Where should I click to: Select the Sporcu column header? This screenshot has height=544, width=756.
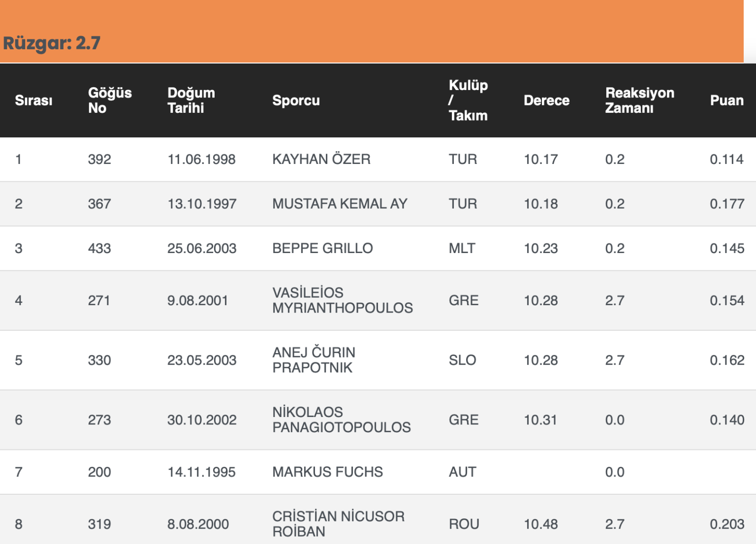click(x=296, y=100)
